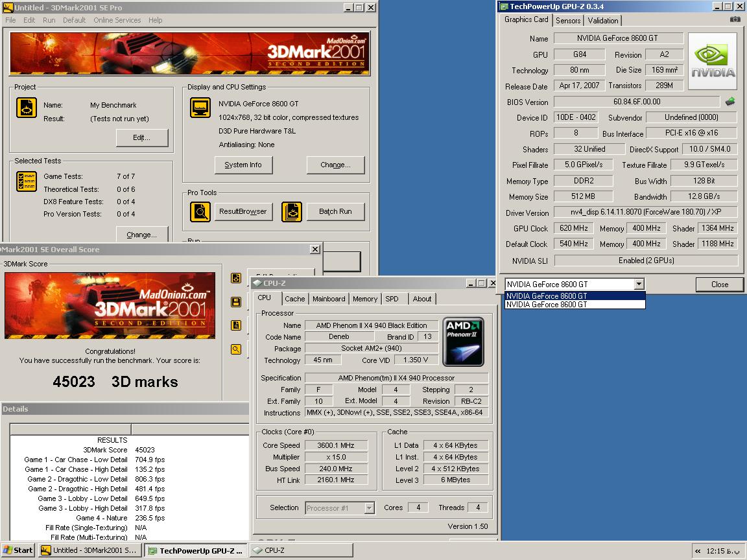Click the monitor icon in Display and CPU Settings
The height and width of the screenshot is (560, 747).
[200, 108]
